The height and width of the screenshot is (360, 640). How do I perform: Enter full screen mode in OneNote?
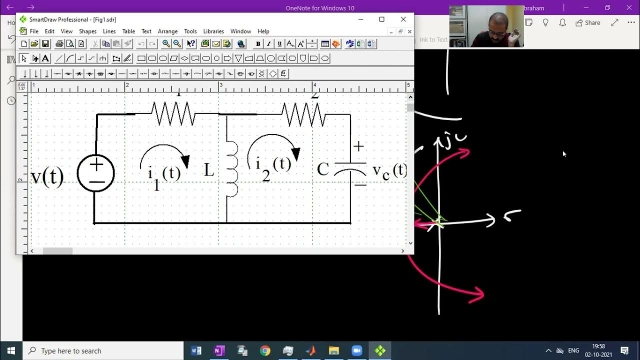pyautogui.click(x=615, y=23)
